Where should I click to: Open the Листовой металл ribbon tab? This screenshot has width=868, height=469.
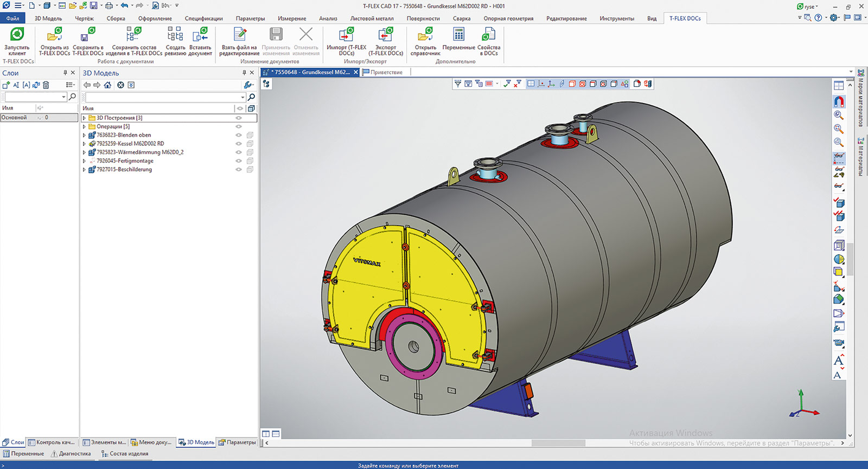[x=372, y=18]
